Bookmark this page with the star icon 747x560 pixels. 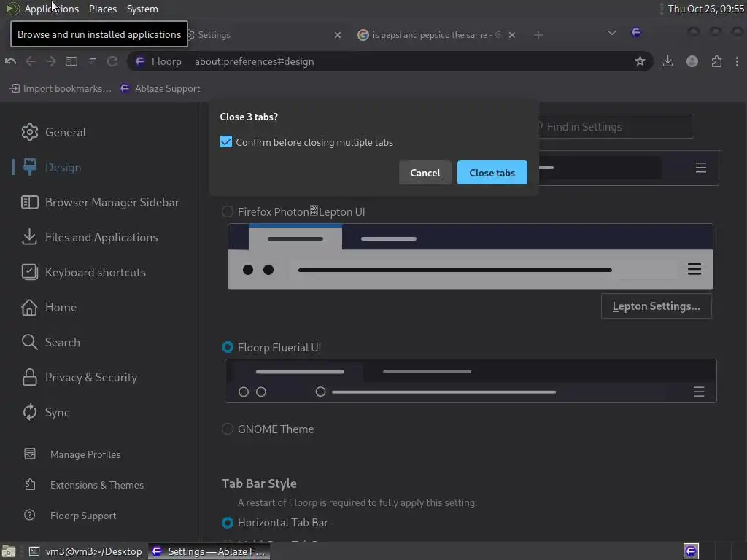click(640, 61)
